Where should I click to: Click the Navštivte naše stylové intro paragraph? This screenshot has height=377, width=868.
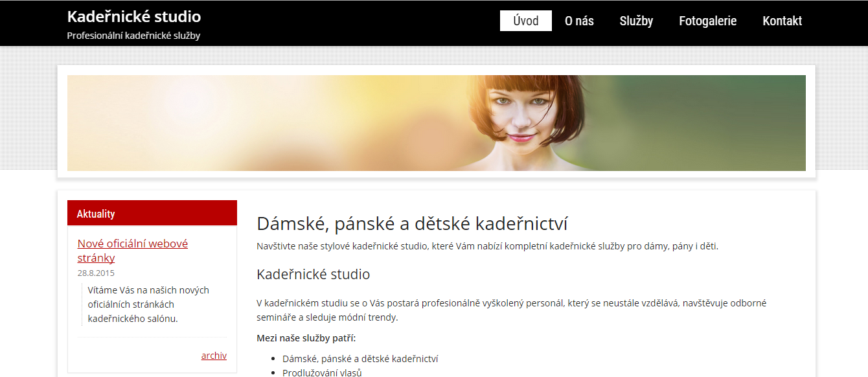[x=487, y=246]
